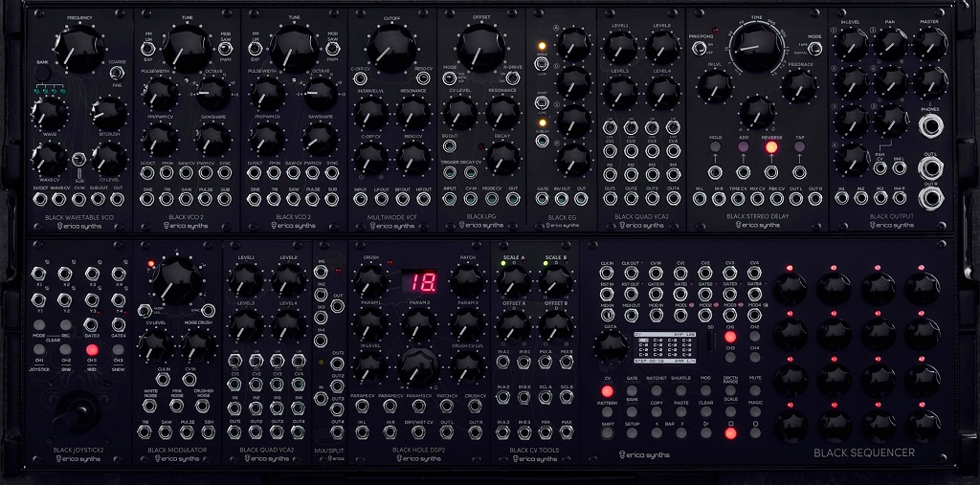Screen dimensions: 980x485
Task: Flip the tape/digital MODE switch on Stereo Delay
Action: (814, 49)
